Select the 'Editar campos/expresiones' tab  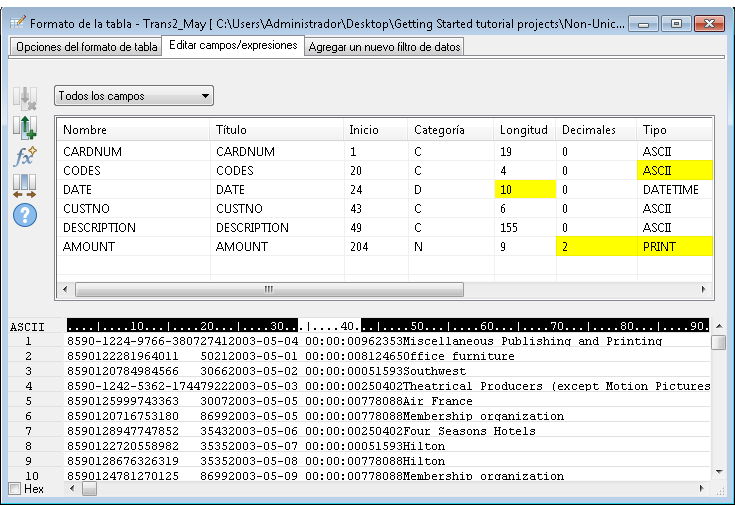pos(233,45)
